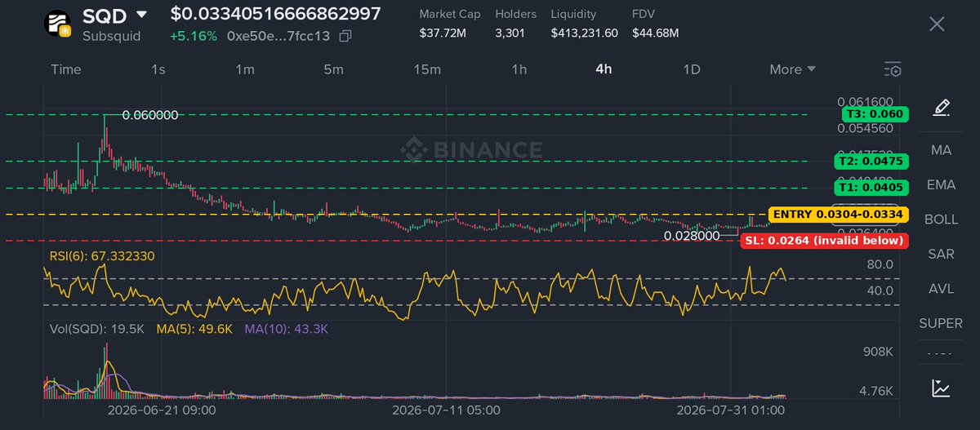Click the T1: 0.0405 target label
This screenshot has width=980, height=430.
point(871,188)
